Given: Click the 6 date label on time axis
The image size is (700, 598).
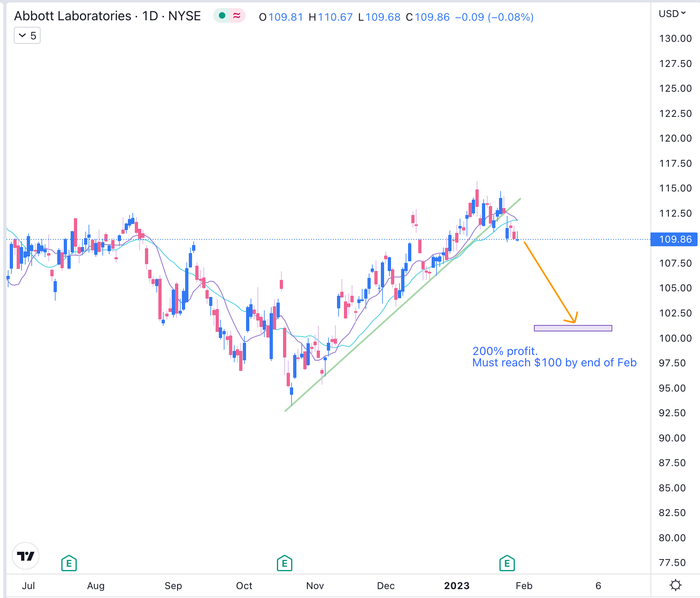Looking at the screenshot, I should (598, 586).
